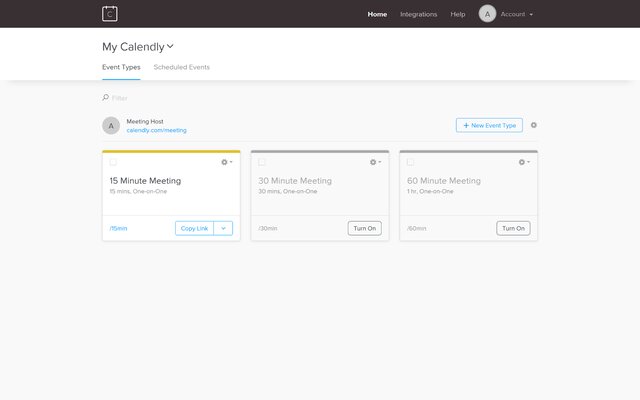640x400 pixels.
Task: Open the 30 Minute Meeting title
Action: [295, 180]
